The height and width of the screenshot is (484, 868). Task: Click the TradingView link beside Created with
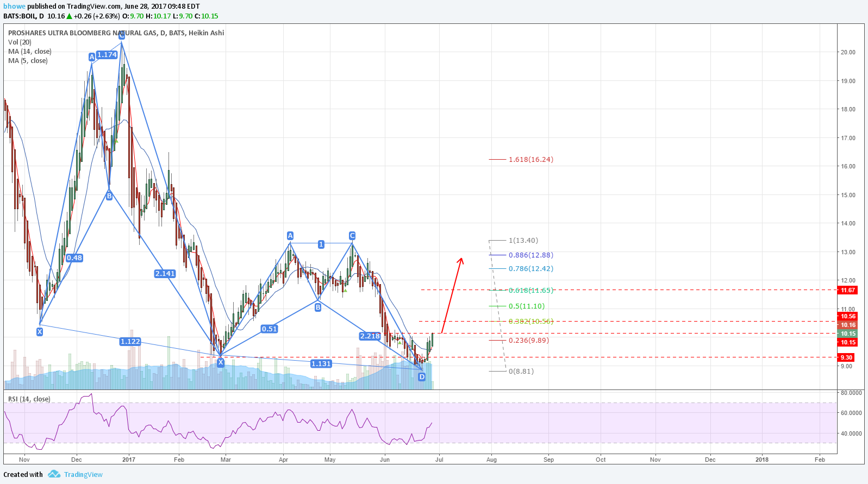coord(83,474)
